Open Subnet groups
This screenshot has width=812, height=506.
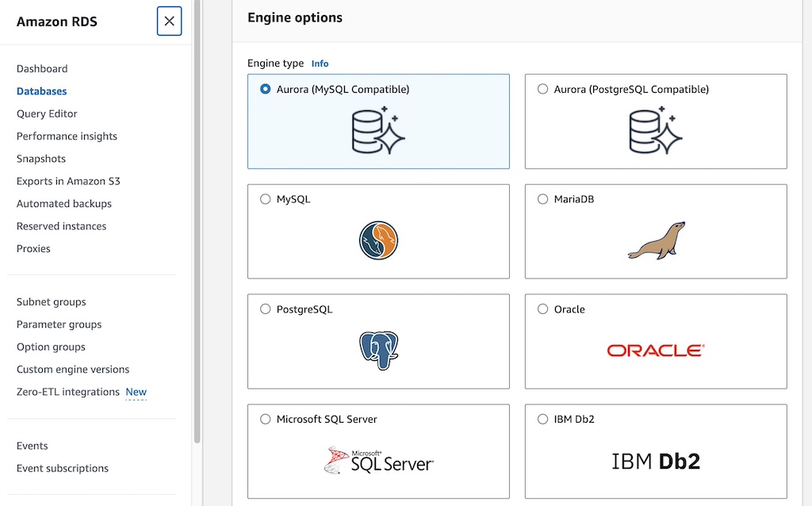(52, 302)
